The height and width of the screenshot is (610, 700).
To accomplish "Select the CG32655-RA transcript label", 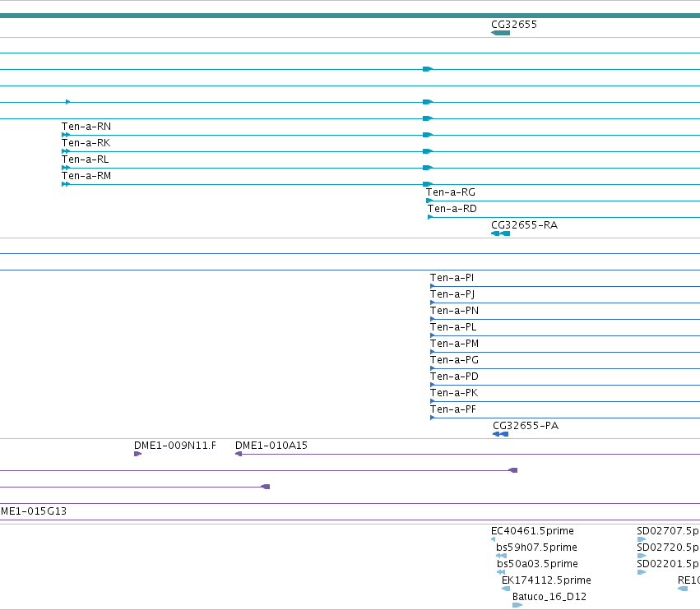I will 525,225.
